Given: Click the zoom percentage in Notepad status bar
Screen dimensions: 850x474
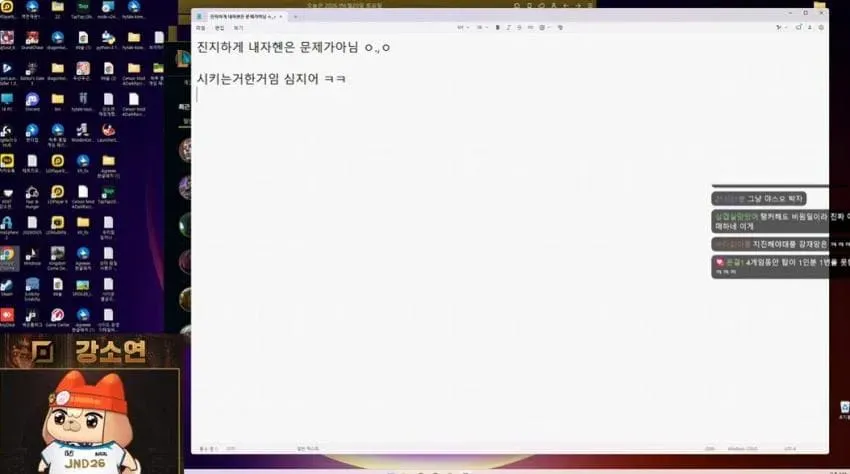Looking at the screenshot, I should 710,449.
